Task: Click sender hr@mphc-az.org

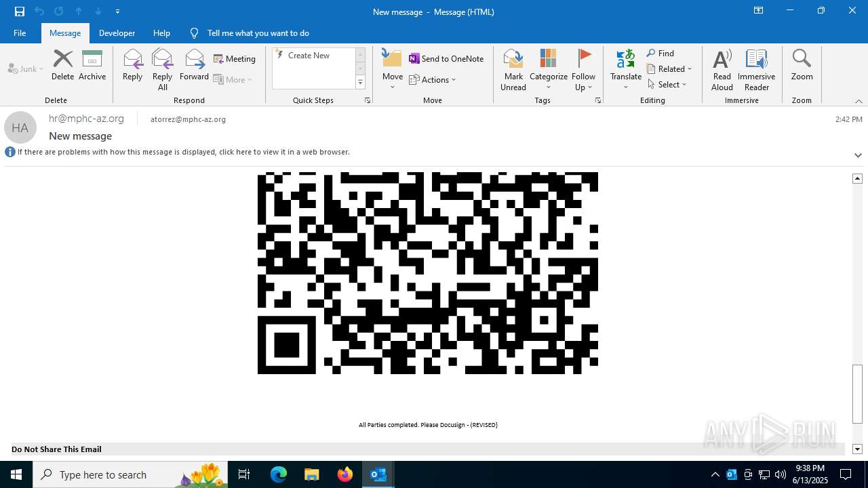Action: [x=86, y=119]
